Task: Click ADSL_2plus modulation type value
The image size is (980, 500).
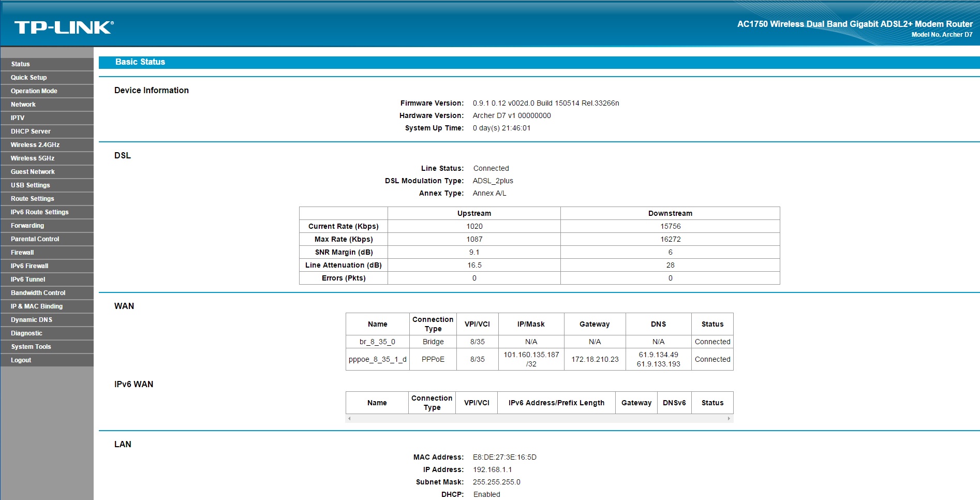Action: [x=493, y=181]
